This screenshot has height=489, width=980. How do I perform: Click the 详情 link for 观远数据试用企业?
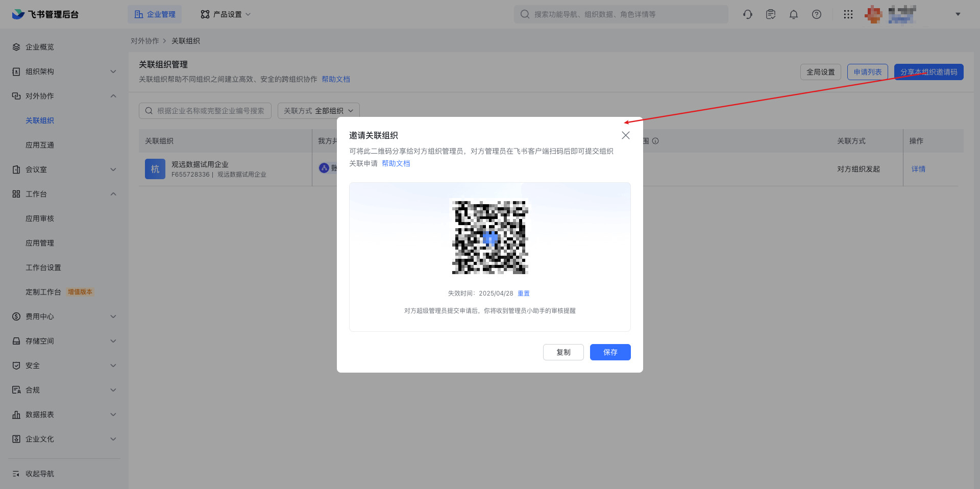[919, 169]
